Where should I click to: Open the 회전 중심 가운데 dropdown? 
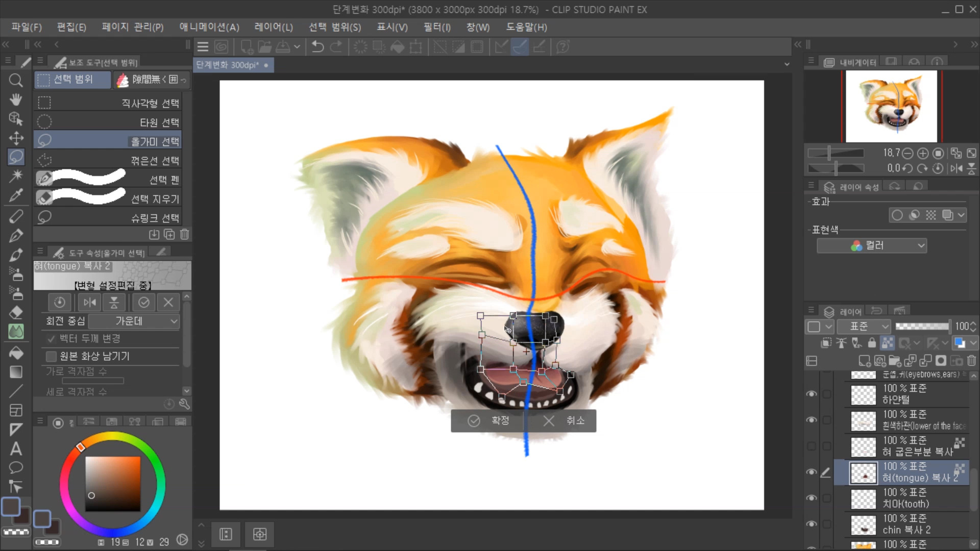tap(134, 321)
